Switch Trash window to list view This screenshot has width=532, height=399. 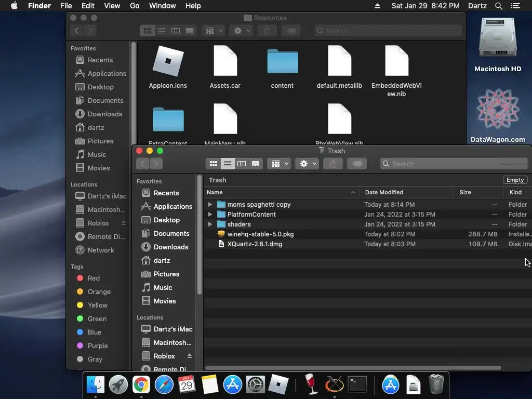tap(228, 164)
